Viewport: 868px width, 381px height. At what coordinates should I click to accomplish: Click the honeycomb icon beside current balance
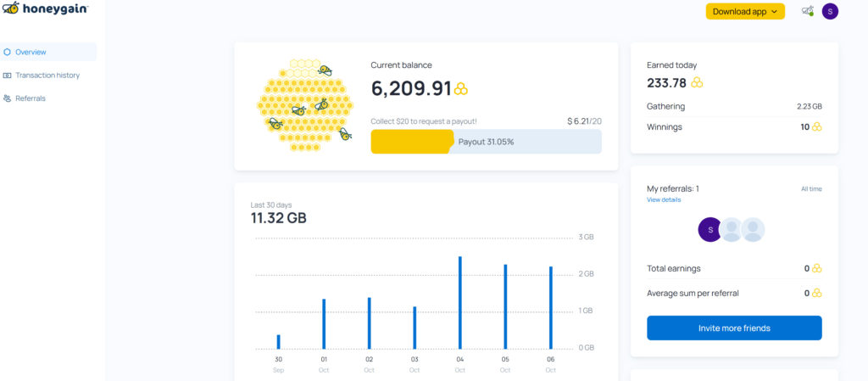(x=461, y=89)
